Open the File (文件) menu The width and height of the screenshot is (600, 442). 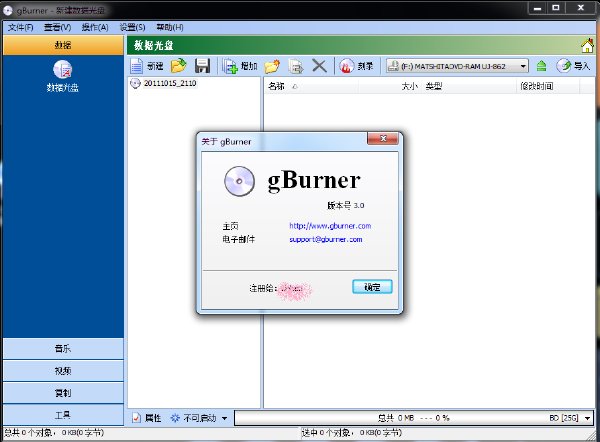click(20, 28)
